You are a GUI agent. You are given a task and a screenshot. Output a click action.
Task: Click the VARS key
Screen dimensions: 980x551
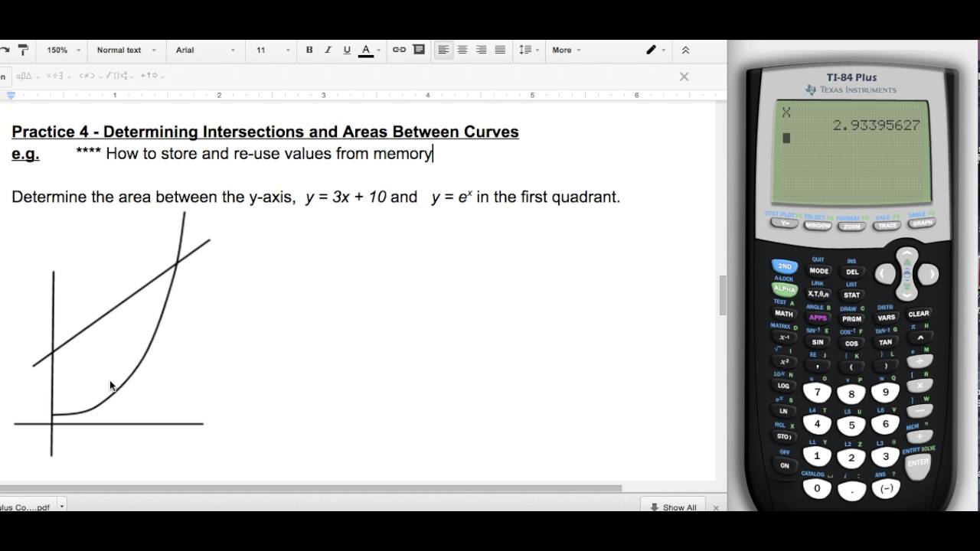pyautogui.click(x=886, y=318)
